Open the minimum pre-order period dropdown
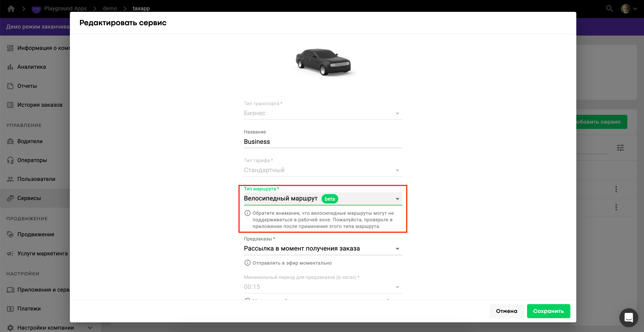 [x=322, y=287]
